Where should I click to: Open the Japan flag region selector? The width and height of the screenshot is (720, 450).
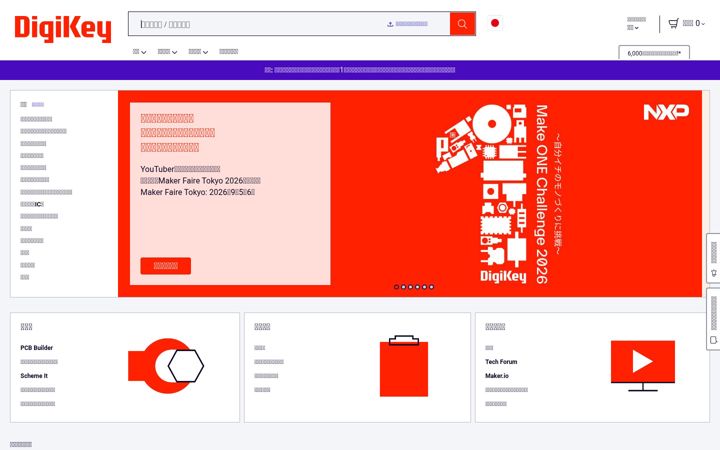click(495, 23)
